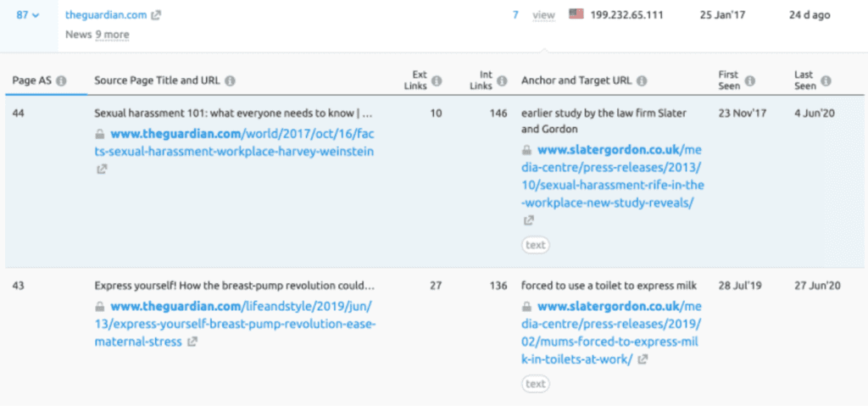Screen dimensions: 868x406
Task: Click the US flag icon
Action: (x=576, y=14)
